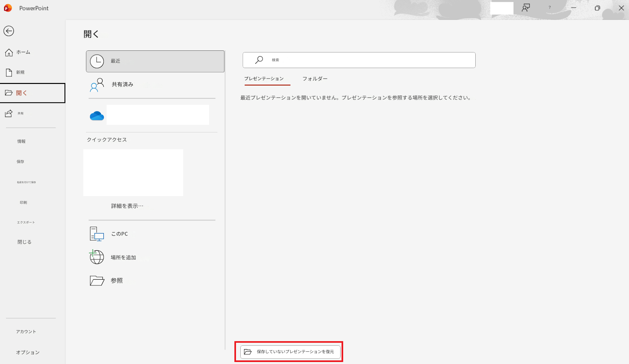Image resolution: width=629 pixels, height=364 pixels.
Task: Click the help question mark icon
Action: click(x=549, y=7)
